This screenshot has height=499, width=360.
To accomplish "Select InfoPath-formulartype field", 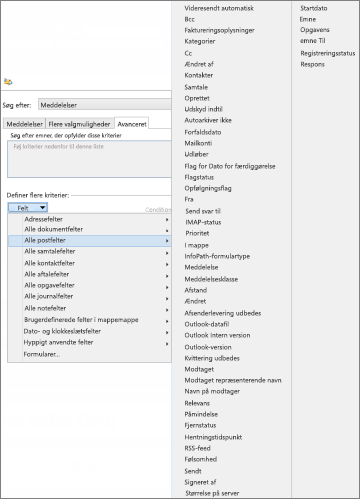I will (x=217, y=256).
